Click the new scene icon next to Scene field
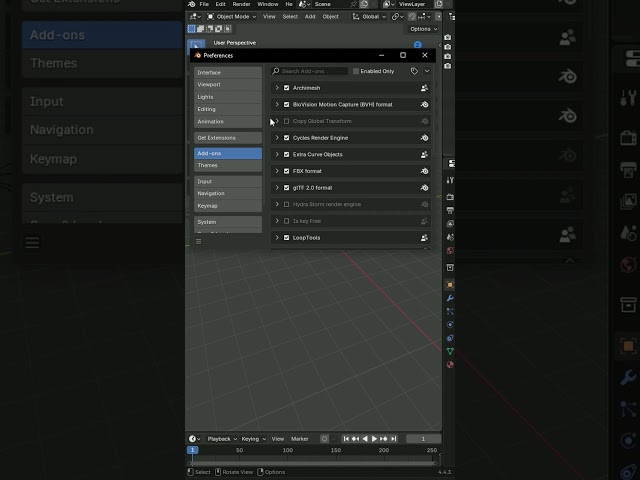 click(364, 4)
